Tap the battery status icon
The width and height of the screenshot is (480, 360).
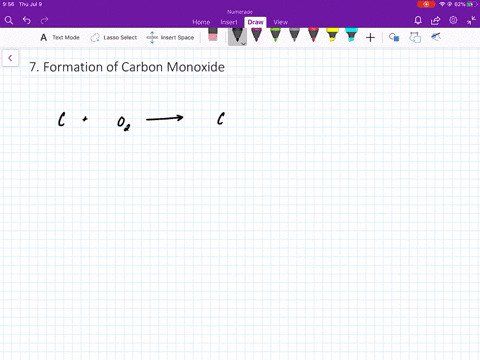pyautogui.click(x=472, y=4)
